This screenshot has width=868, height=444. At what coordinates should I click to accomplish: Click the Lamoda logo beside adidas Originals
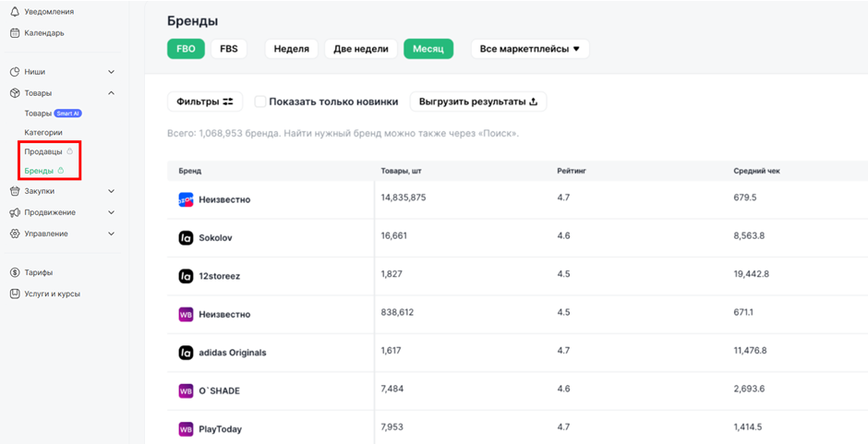186,353
